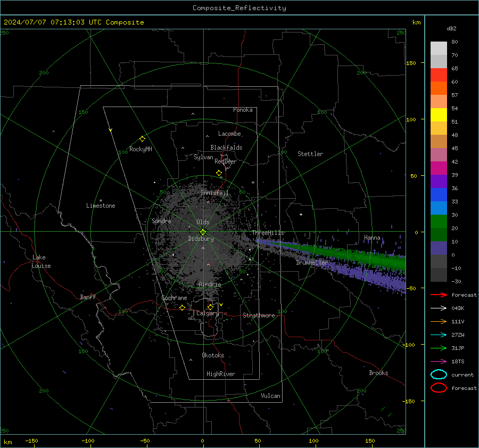The height and width of the screenshot is (448, 479).
Task: Click the cyan 27ZW arrow icon
Action: tap(439, 335)
